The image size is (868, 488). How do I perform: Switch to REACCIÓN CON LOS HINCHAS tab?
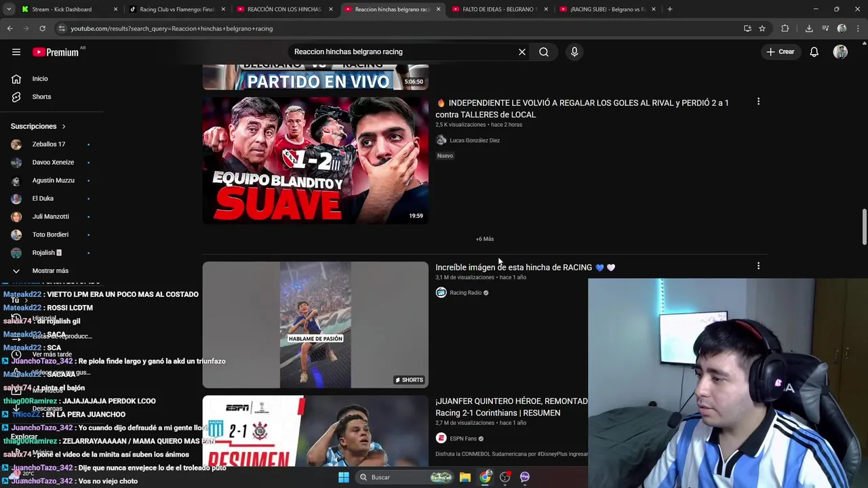coord(283,9)
